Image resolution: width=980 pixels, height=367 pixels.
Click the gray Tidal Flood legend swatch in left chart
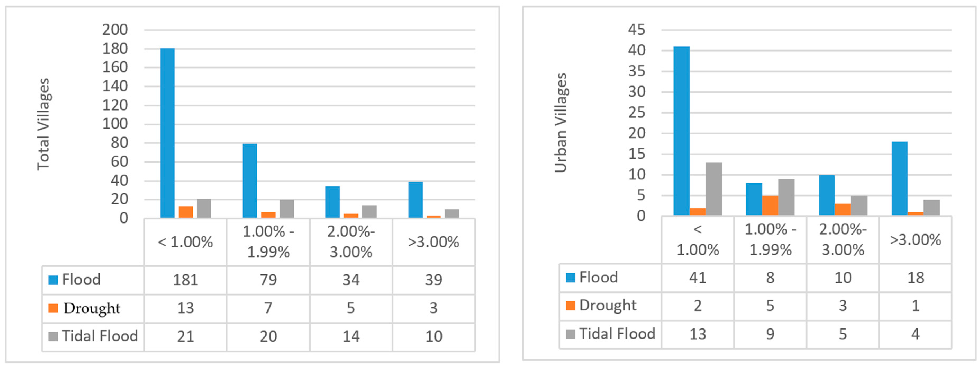53,336
